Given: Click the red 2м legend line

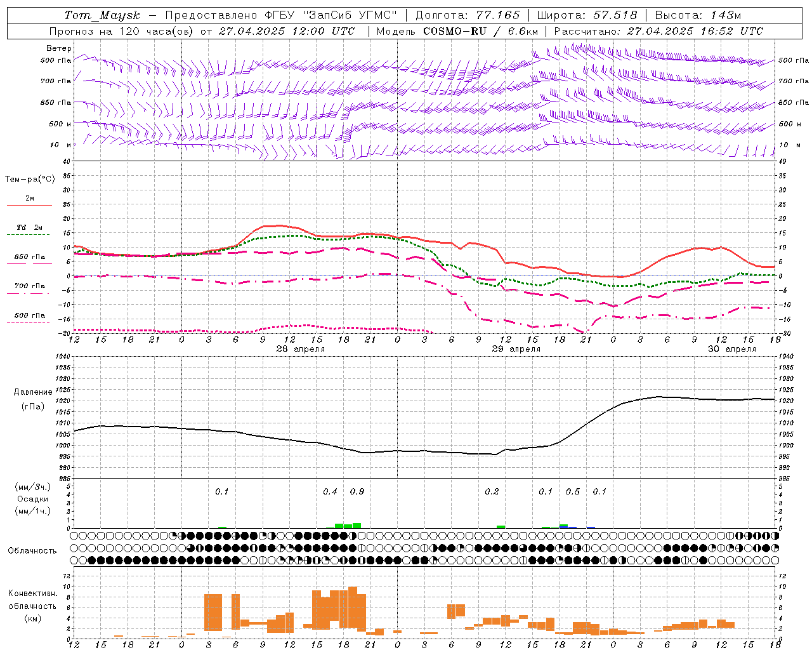Looking at the screenshot, I should [29, 206].
